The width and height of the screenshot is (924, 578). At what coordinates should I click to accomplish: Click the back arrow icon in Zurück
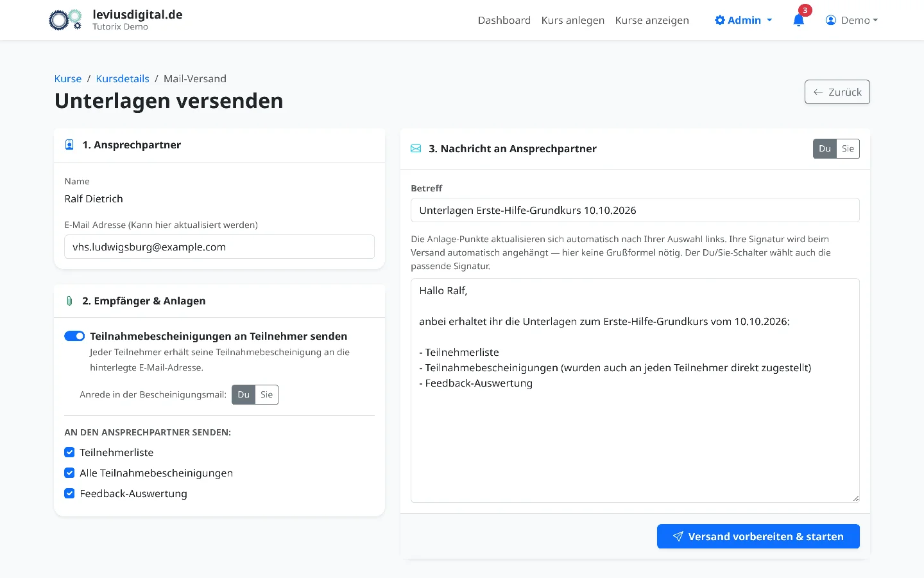(818, 92)
